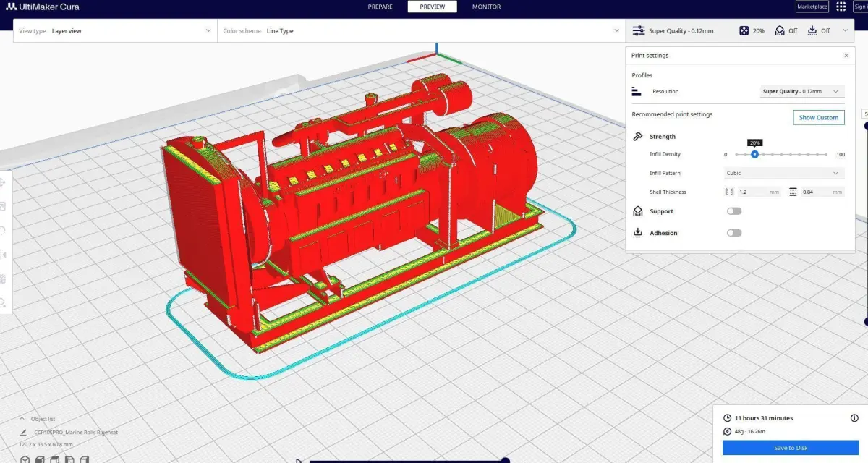868x463 pixels.
Task: Select the 3D view cube icon
Action: click(x=24, y=459)
